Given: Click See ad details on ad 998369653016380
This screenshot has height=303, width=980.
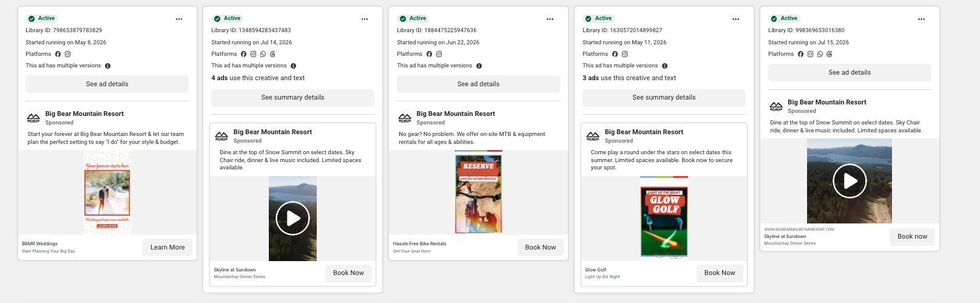Looking at the screenshot, I should click(x=850, y=72).
